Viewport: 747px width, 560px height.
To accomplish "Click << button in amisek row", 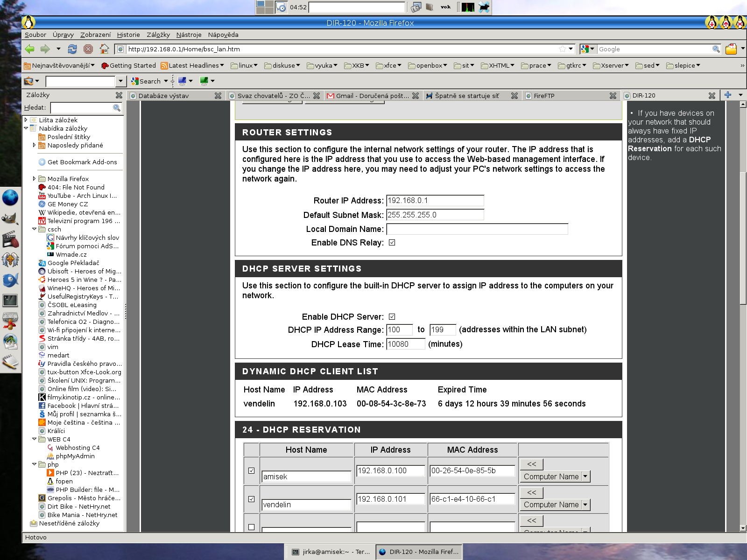I will (x=532, y=464).
